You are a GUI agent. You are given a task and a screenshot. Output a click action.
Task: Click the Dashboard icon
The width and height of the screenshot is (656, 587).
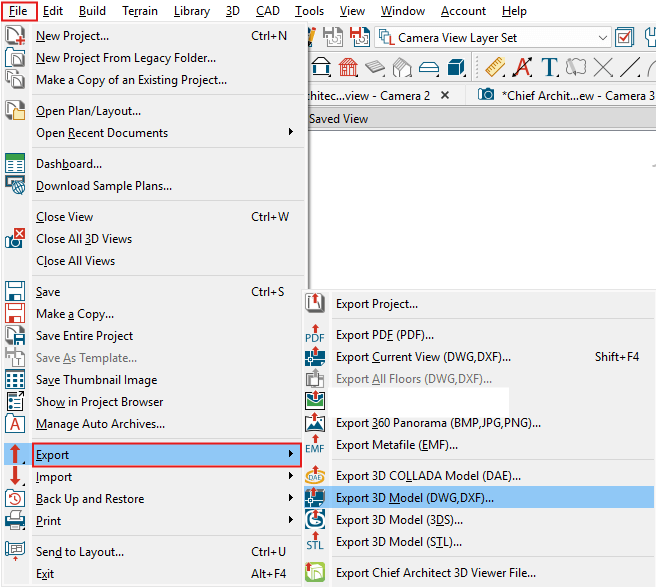click(x=15, y=163)
